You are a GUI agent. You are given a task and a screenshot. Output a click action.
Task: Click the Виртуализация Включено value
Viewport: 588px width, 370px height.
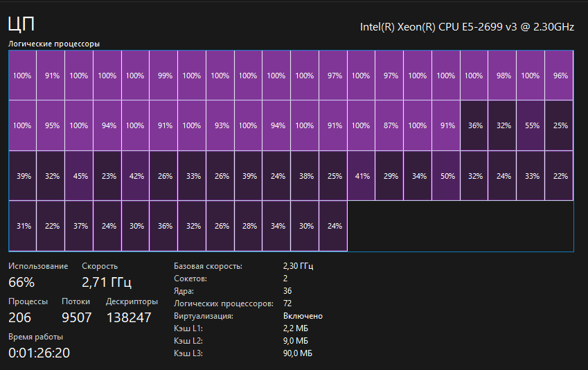point(303,316)
